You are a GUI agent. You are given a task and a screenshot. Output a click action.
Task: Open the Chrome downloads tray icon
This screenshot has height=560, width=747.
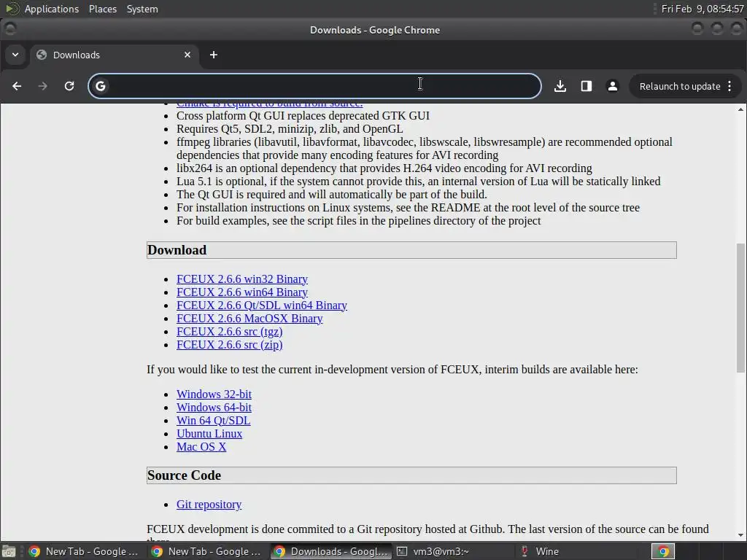pos(560,86)
